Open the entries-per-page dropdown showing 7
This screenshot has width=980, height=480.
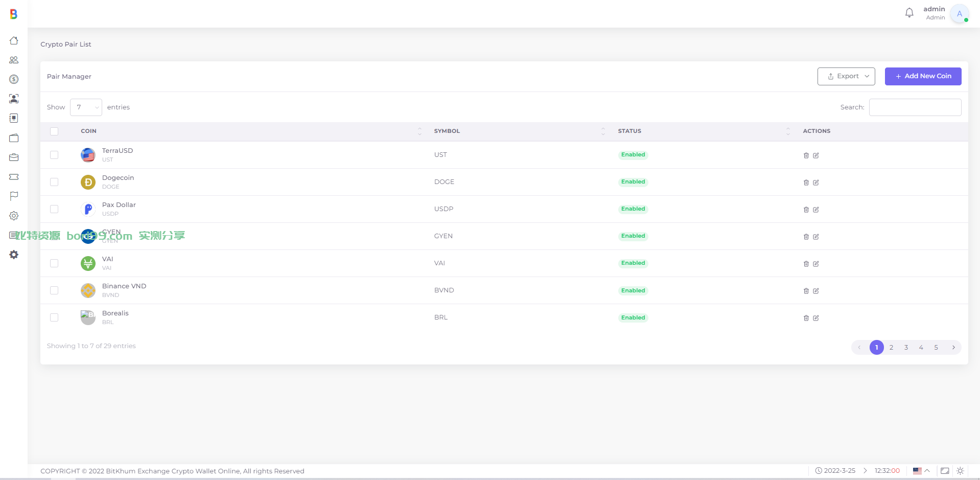[x=86, y=107]
